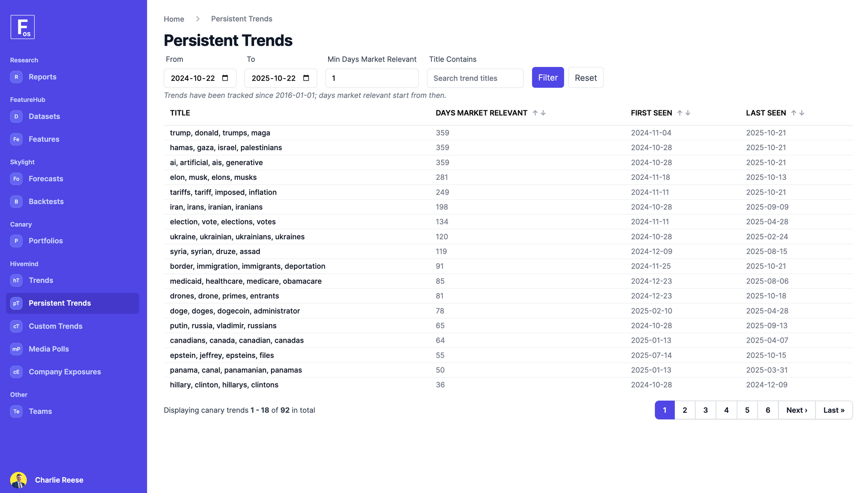Image resolution: width=868 pixels, height=493 pixels.
Task: Go to Backtests in sidebar
Action: pos(46,202)
